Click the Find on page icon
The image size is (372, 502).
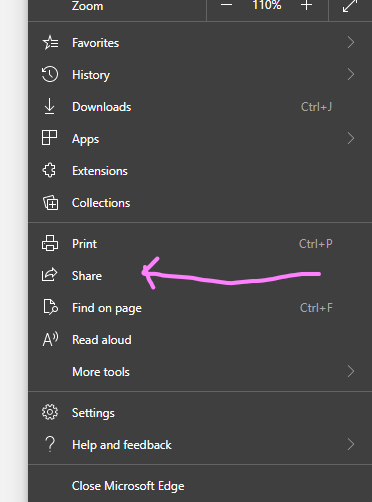(x=51, y=307)
